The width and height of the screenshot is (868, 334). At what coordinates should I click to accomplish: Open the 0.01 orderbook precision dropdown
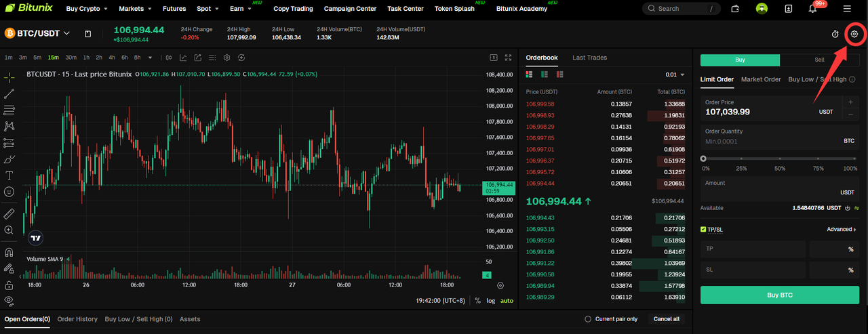[x=675, y=75]
